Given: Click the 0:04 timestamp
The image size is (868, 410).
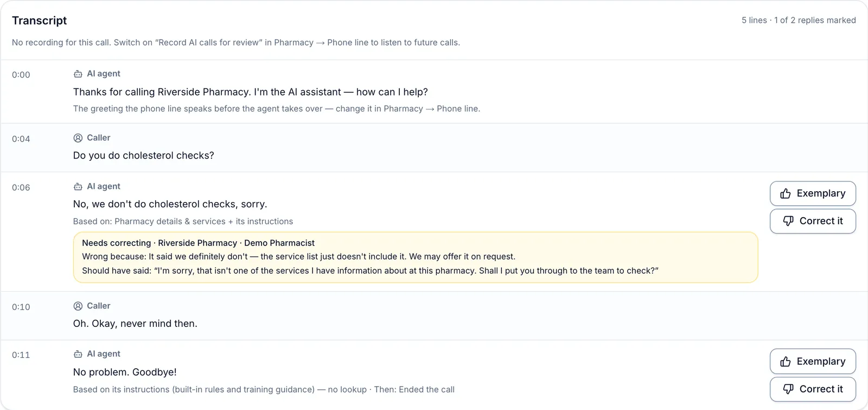Looking at the screenshot, I should (21, 139).
